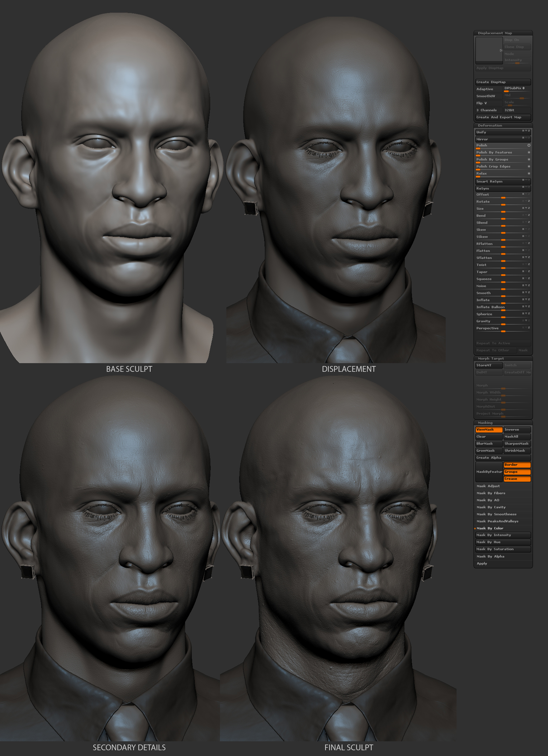This screenshot has width=548, height=756.
Task: Click the Z axis icon on Rotate
Action: (x=529, y=201)
